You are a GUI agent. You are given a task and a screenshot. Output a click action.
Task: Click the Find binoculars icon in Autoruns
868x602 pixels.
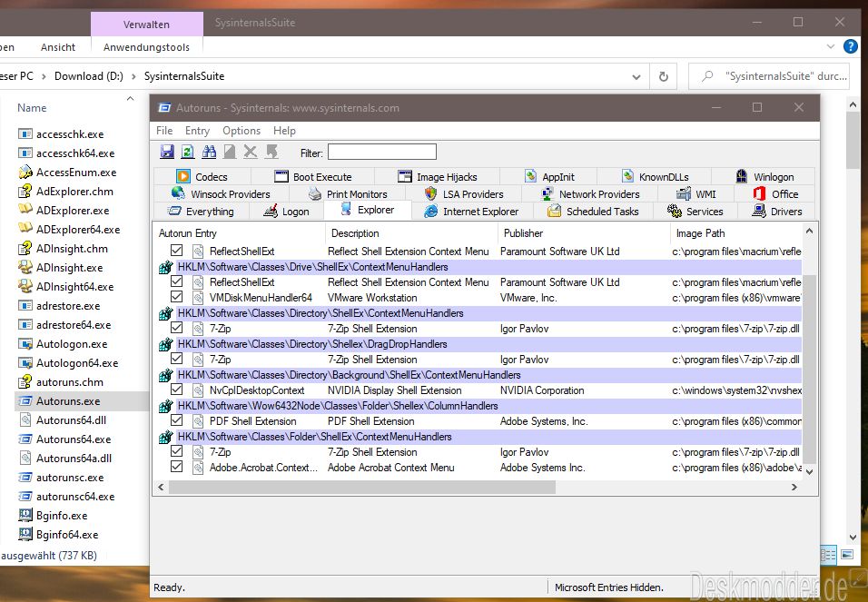click(x=209, y=152)
